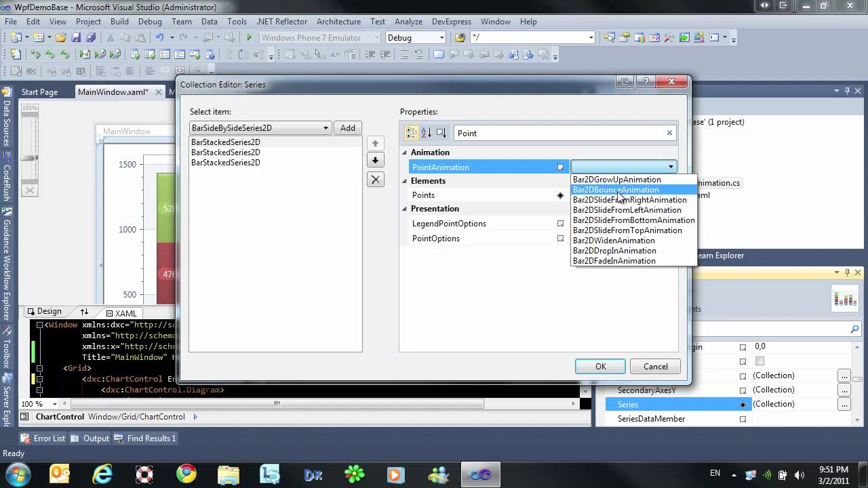
Task: Click the Find in Files icon
Action: [x=460, y=38]
